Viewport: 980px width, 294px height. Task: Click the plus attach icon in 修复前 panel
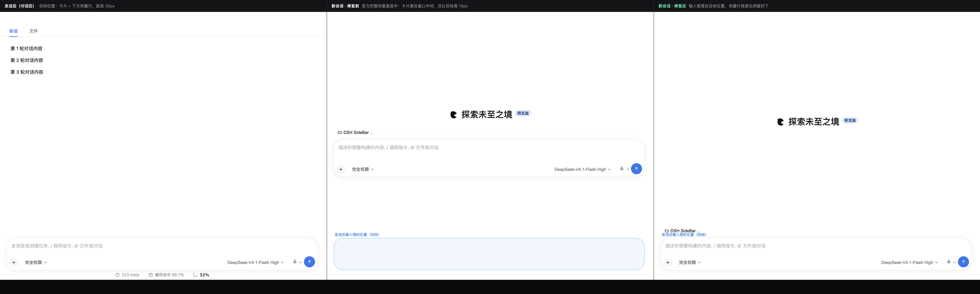pyautogui.click(x=341, y=169)
